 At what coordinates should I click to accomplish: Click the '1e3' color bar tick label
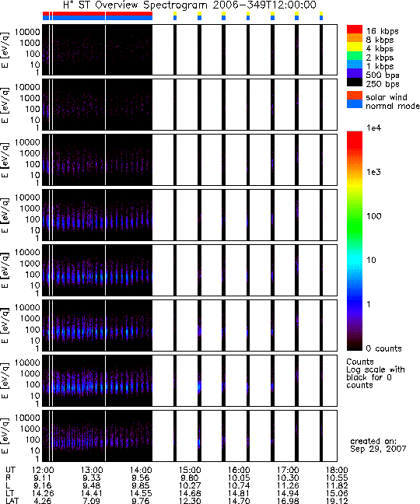[373, 172]
